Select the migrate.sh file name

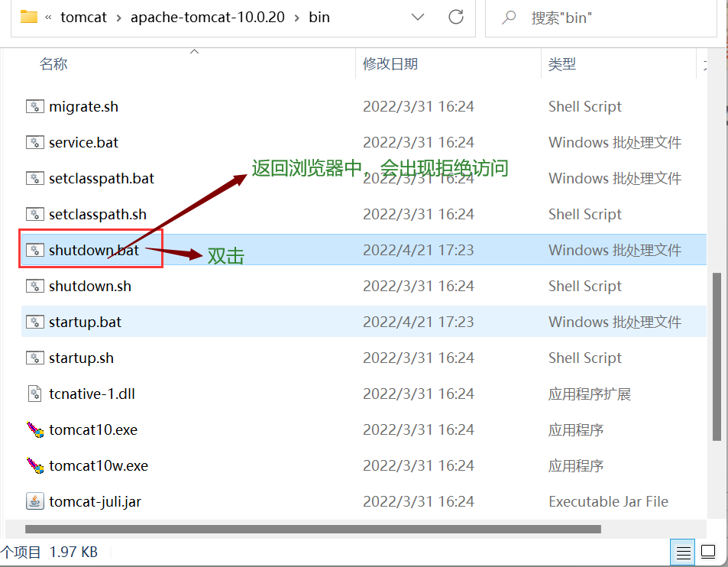83,107
